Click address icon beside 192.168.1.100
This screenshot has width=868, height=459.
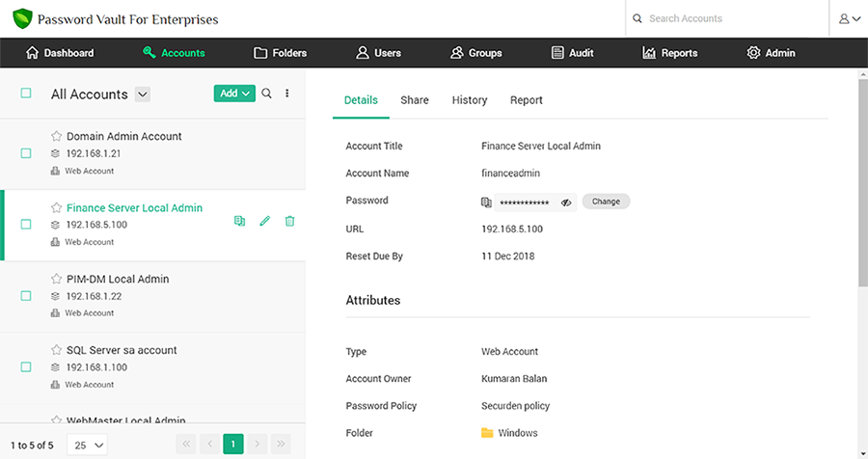(x=55, y=367)
